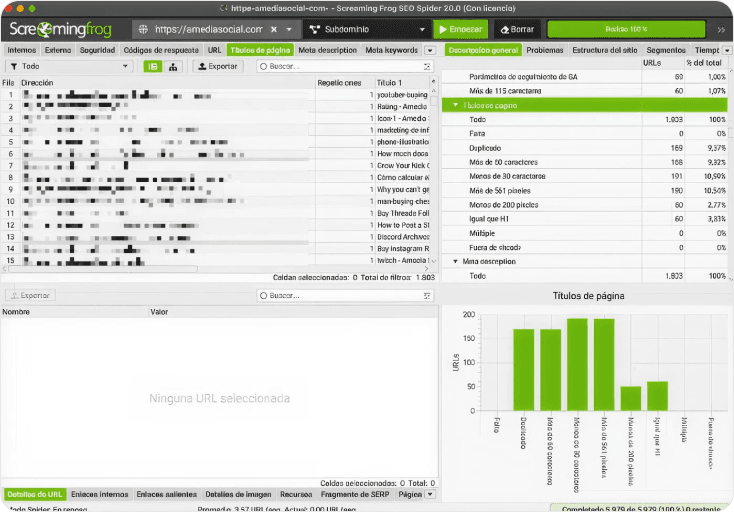The image size is (734, 512).
Task: Select row 11 Buy Threads Followers title
Action: click(x=403, y=213)
